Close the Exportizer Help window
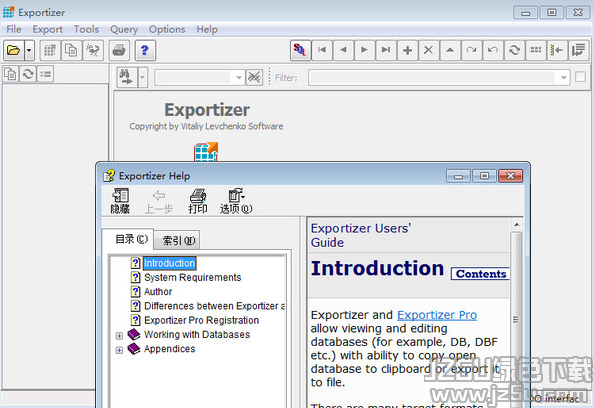 pyautogui.click(x=510, y=176)
